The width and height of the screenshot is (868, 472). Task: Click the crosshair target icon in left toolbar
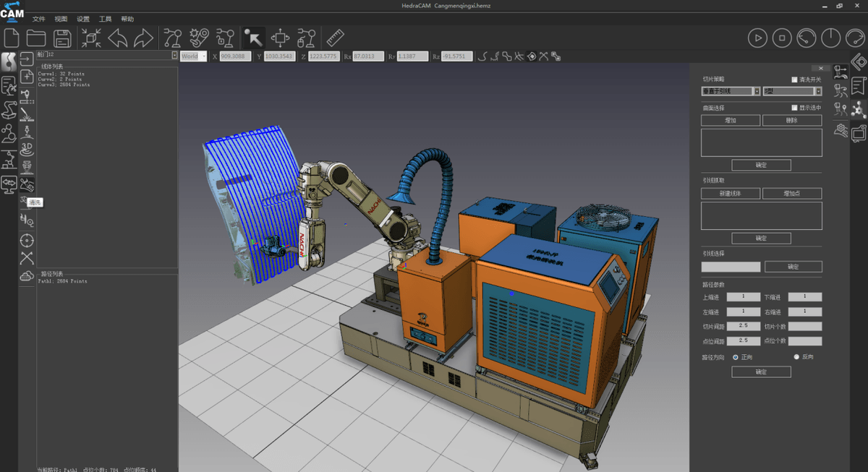tap(27, 240)
